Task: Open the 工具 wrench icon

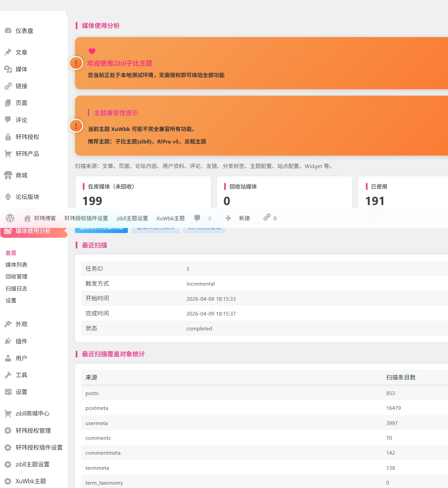Action: [x=8, y=375]
